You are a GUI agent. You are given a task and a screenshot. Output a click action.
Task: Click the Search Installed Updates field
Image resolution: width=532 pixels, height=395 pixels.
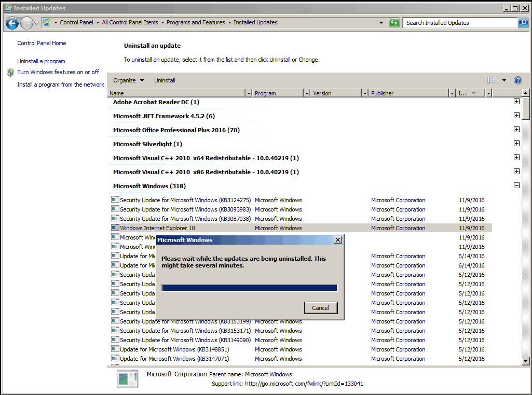point(460,23)
